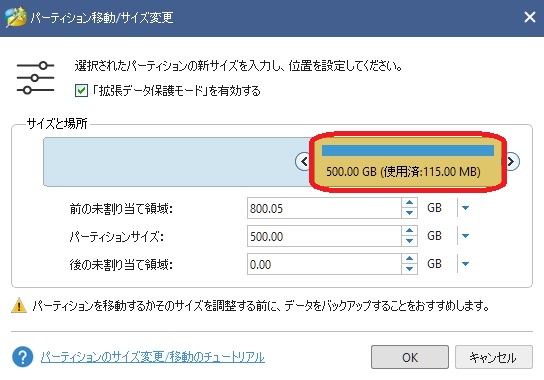Click the キャンセル button

tap(494, 357)
